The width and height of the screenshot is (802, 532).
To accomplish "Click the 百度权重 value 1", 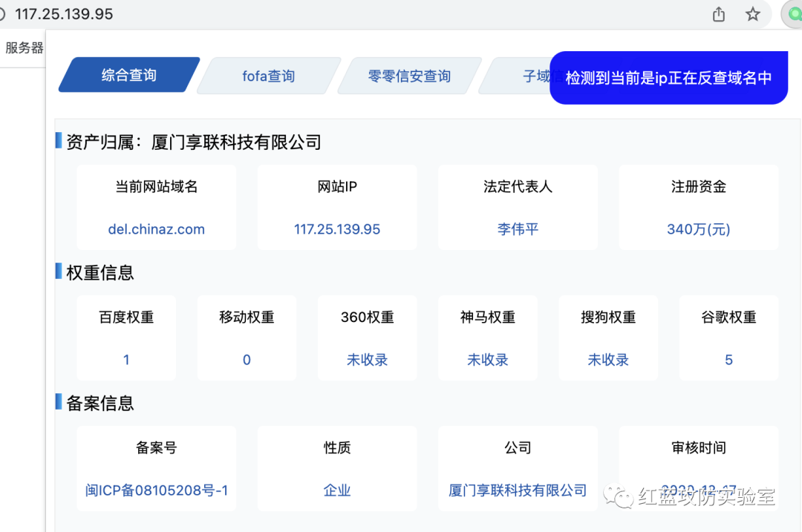I will pyautogui.click(x=126, y=360).
